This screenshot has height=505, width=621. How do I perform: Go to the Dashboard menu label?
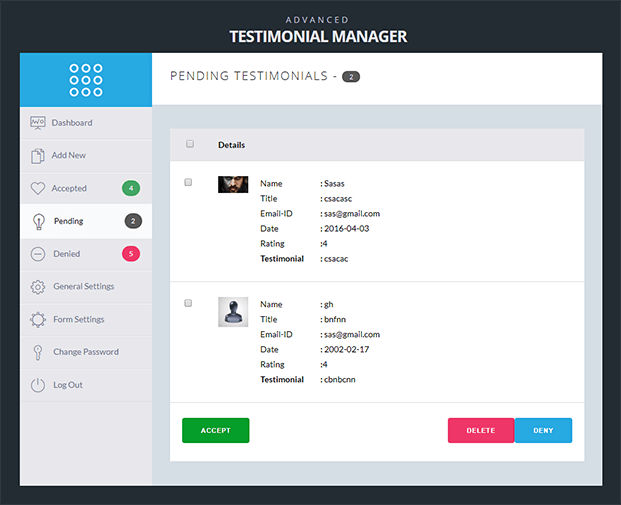pyautogui.click(x=72, y=123)
